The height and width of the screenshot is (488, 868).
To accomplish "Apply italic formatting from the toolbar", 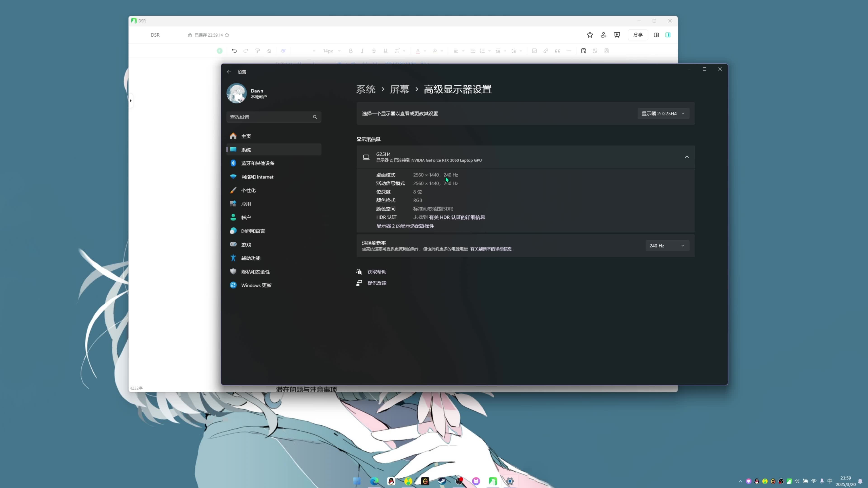I will pos(362,51).
